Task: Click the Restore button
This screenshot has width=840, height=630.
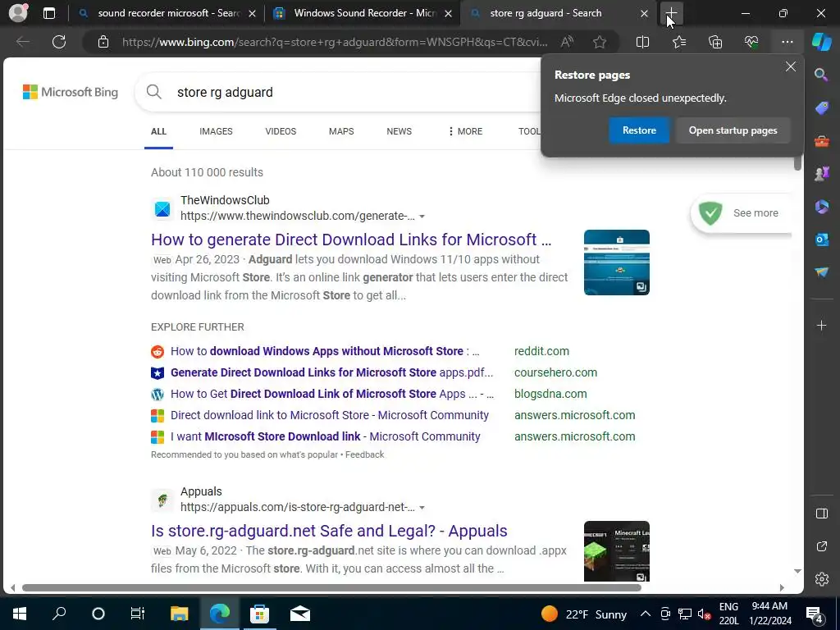Action: point(639,130)
